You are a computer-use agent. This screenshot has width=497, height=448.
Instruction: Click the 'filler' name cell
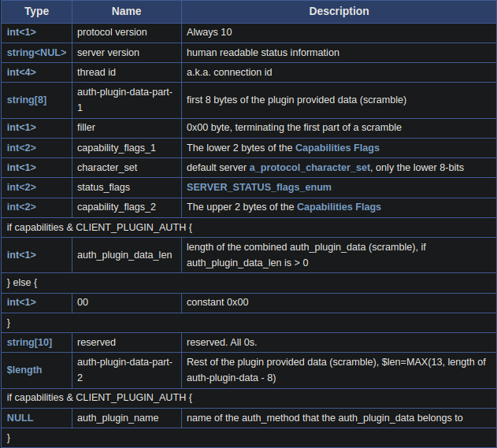tap(127, 128)
